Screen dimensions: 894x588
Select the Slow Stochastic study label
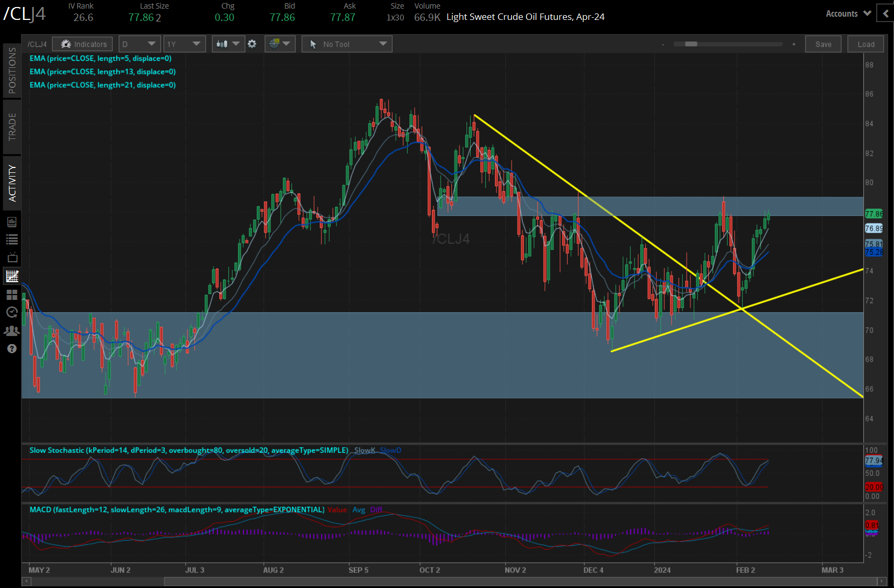188,450
